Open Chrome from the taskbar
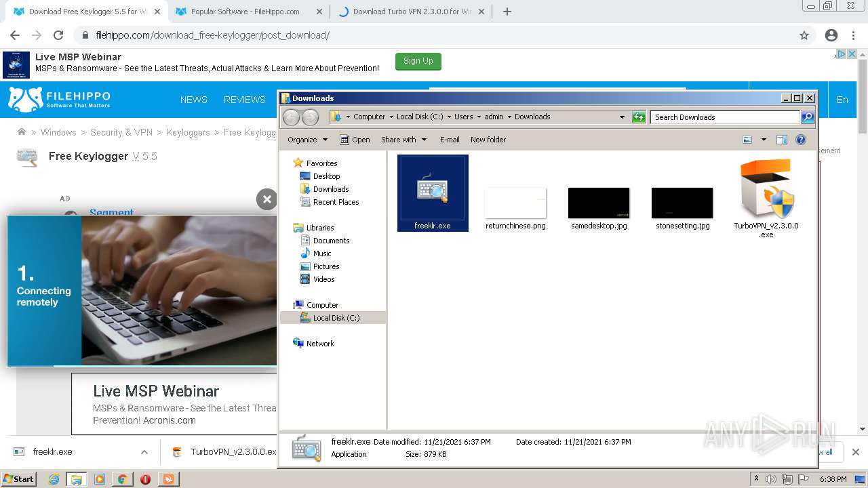 122,479
